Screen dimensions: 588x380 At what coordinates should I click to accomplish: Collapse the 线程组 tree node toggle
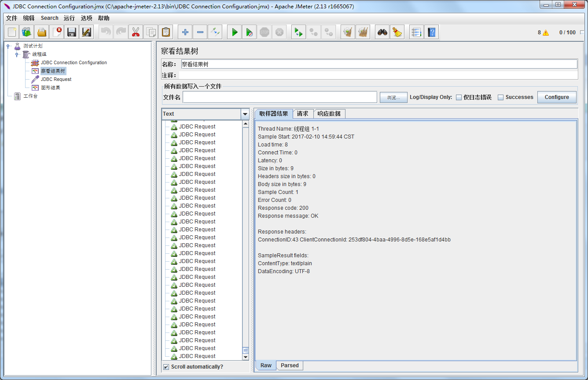17,55
